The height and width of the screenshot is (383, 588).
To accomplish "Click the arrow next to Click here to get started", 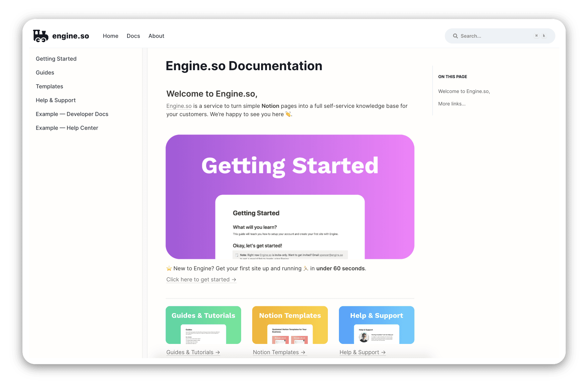I will tap(234, 280).
